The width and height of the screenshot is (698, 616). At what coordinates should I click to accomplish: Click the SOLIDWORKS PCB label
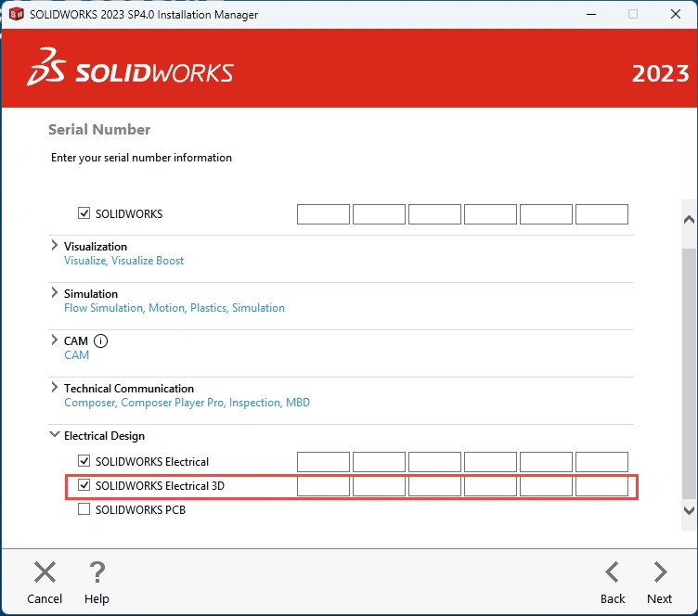coord(141,509)
